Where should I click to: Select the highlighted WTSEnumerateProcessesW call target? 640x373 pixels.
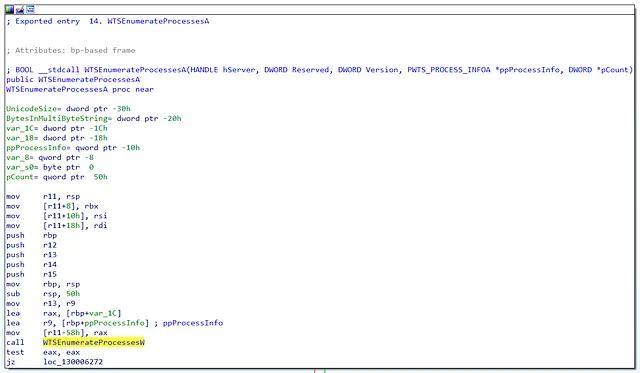click(x=93, y=342)
